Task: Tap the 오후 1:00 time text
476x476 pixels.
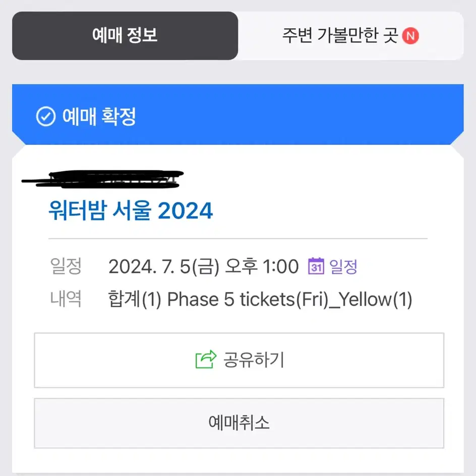Action: (x=262, y=266)
